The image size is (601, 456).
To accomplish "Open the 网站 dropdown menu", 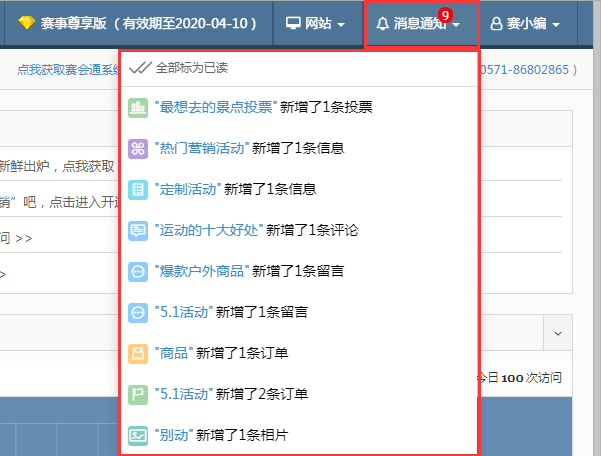I will 315,23.
